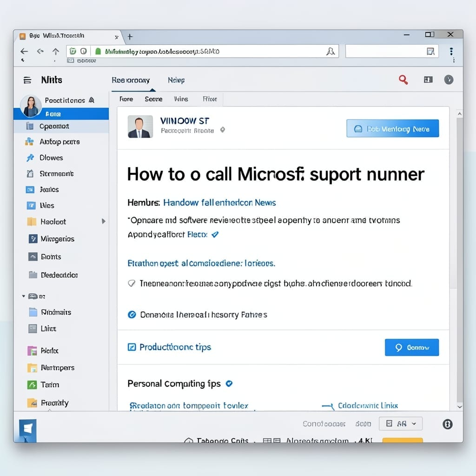Click the layout panel icon in header
The image size is (476, 476).
tap(428, 80)
